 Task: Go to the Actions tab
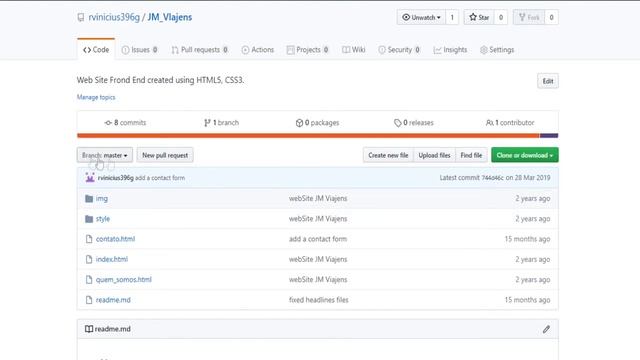[258, 50]
